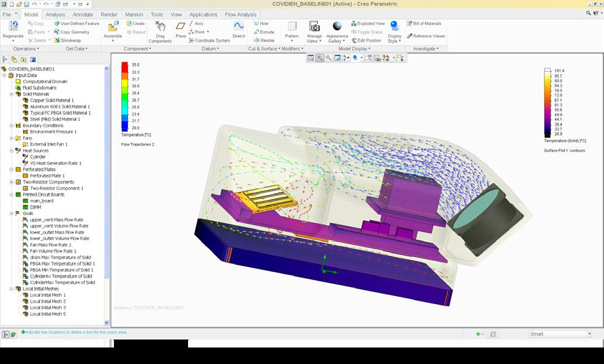Open the Appearance Gallery sphere icon
The image size is (604, 364).
point(337,26)
